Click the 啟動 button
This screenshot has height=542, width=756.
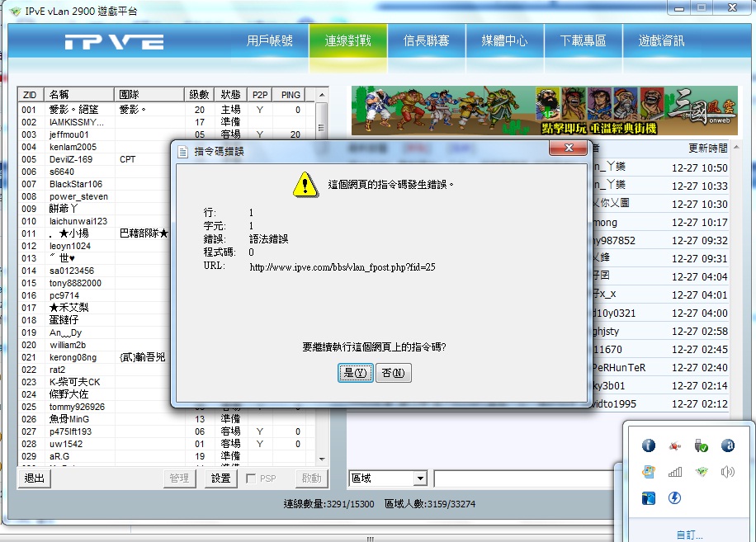tap(311, 478)
